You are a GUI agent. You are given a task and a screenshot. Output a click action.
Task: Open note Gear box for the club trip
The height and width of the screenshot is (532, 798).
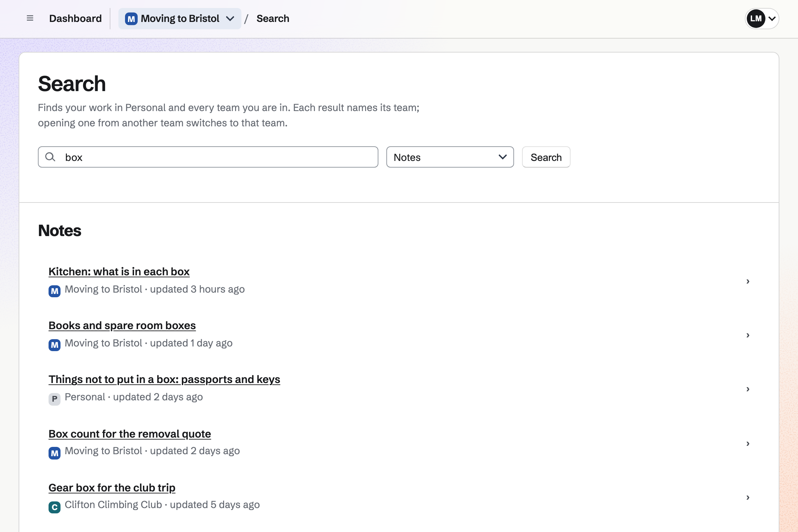click(112, 487)
